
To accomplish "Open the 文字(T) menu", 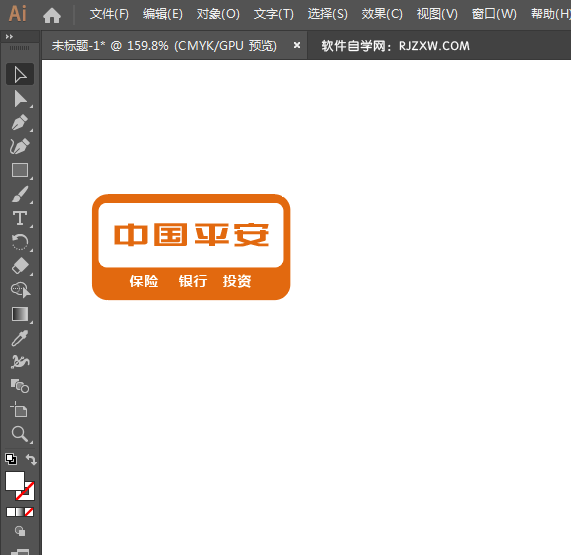I will click(x=274, y=14).
